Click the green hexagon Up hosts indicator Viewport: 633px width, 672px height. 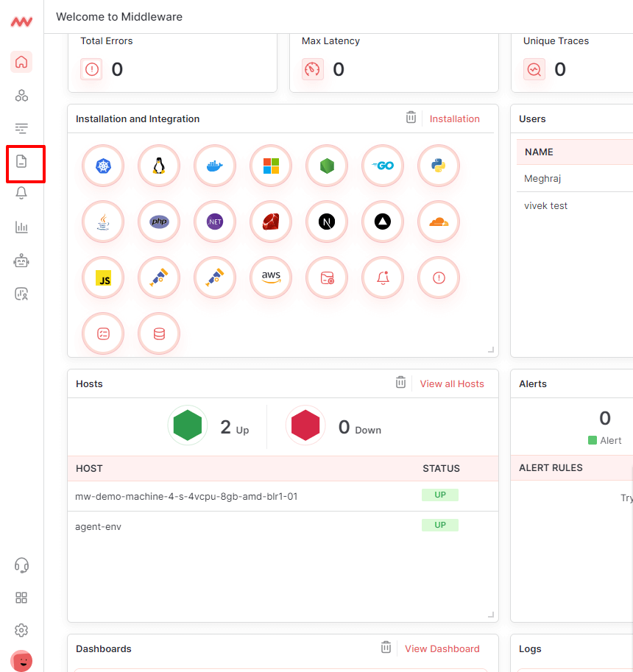187,425
